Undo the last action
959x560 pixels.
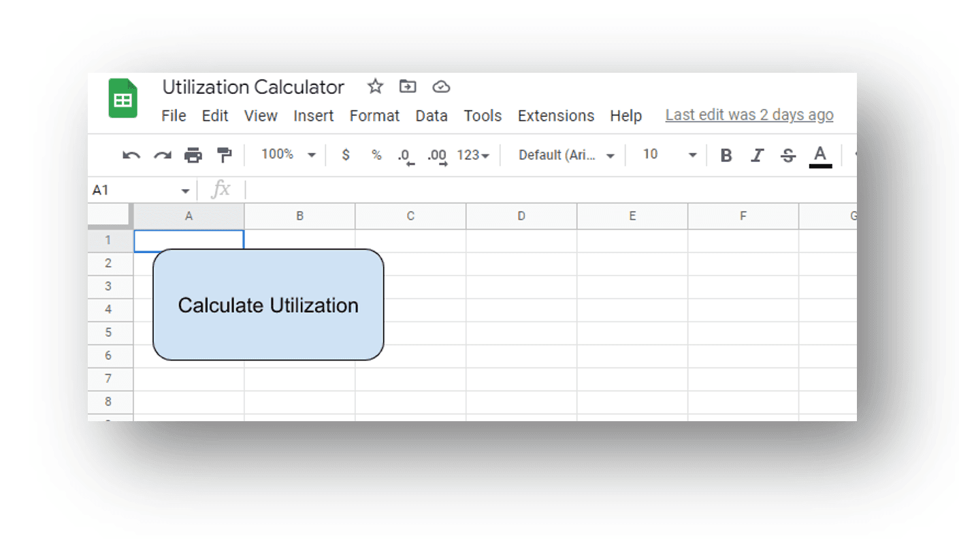click(131, 155)
